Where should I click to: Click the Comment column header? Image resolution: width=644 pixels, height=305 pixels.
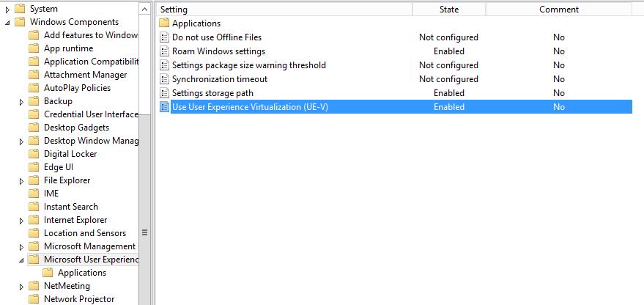tap(558, 10)
